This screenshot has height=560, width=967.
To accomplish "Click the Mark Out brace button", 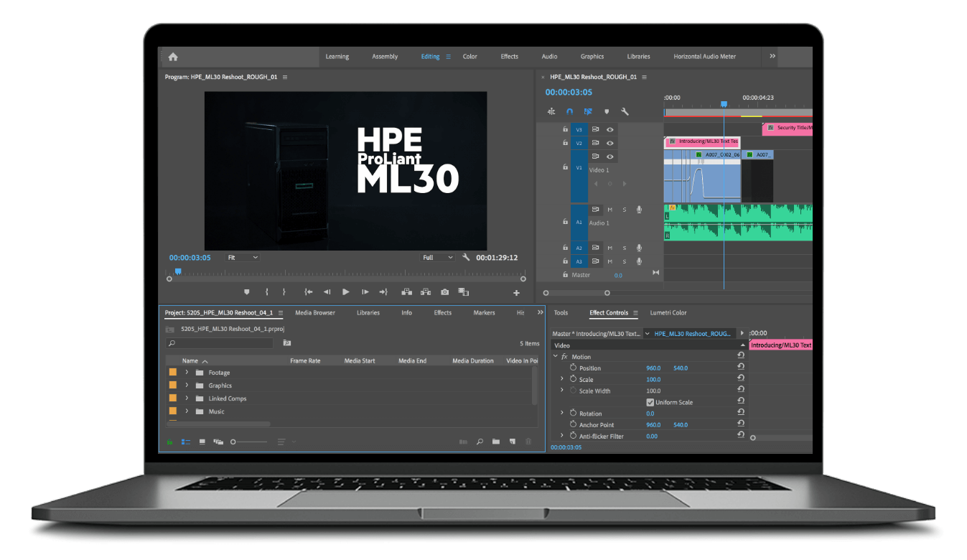I will 284,292.
